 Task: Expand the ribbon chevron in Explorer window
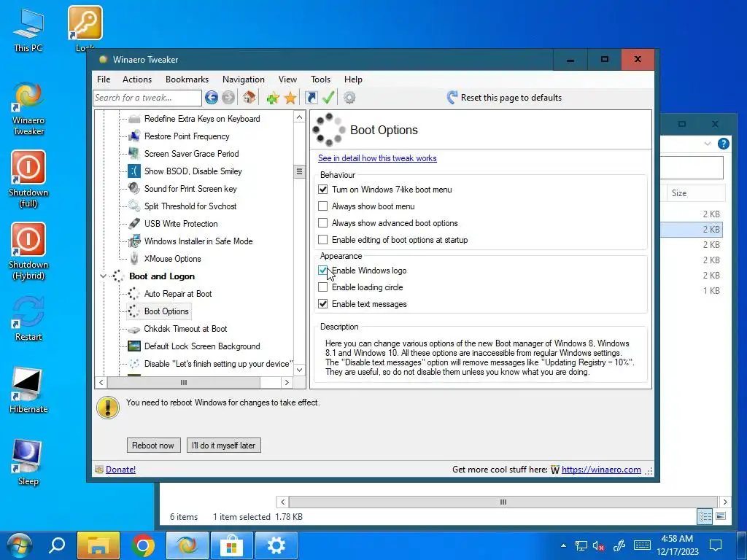[x=708, y=144]
